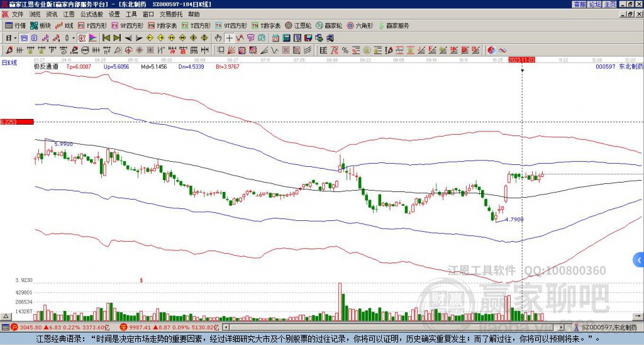Toggle the crosshair cursor mode

(229, 38)
